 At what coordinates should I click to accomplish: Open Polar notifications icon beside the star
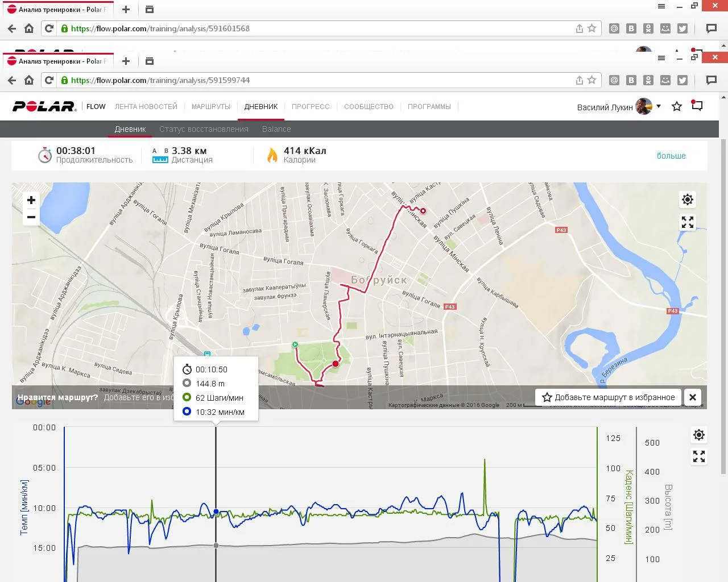(x=697, y=106)
